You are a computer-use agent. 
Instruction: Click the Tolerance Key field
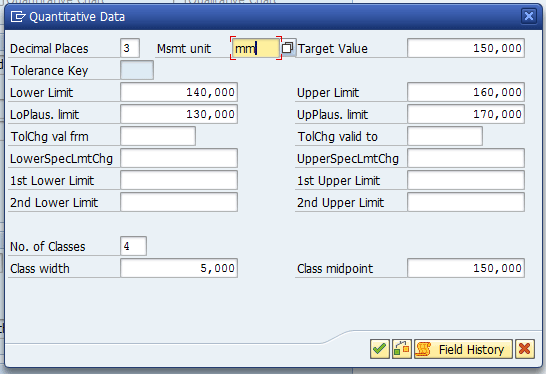click(x=137, y=70)
